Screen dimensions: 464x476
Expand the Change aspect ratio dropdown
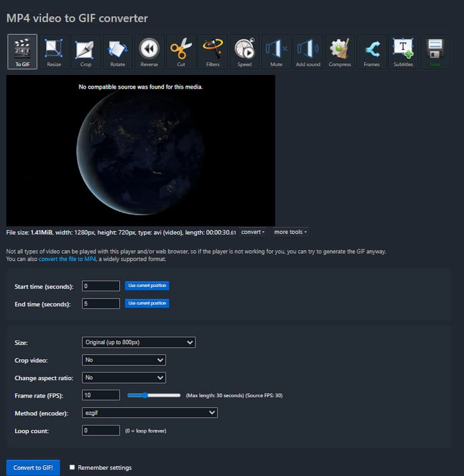[x=123, y=377]
